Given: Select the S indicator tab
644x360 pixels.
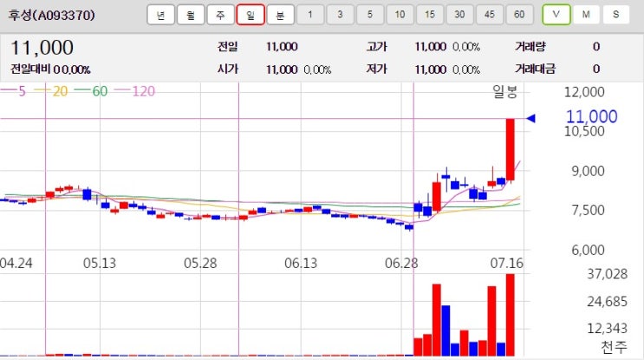Looking at the screenshot, I should coord(616,15).
